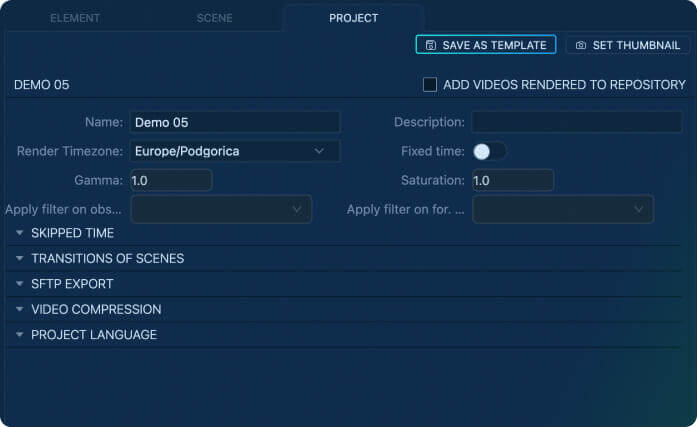Select the Project tab
This screenshot has width=697, height=427.
click(353, 18)
